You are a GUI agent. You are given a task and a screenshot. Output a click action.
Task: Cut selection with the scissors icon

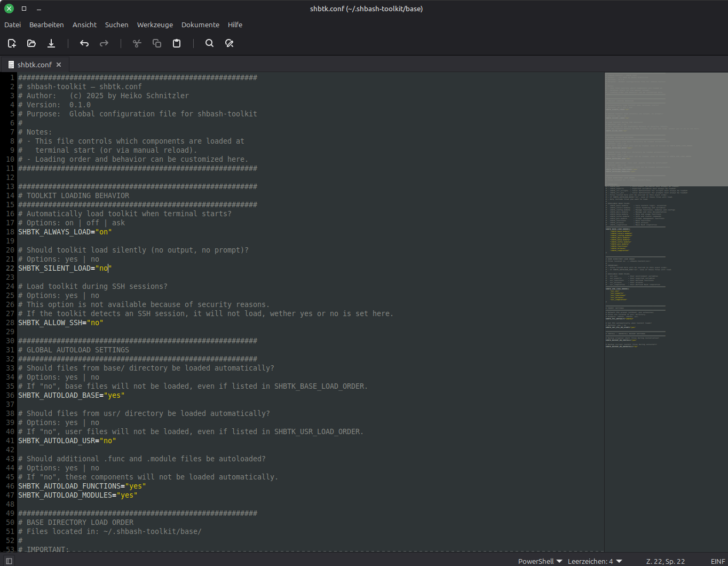click(x=137, y=43)
